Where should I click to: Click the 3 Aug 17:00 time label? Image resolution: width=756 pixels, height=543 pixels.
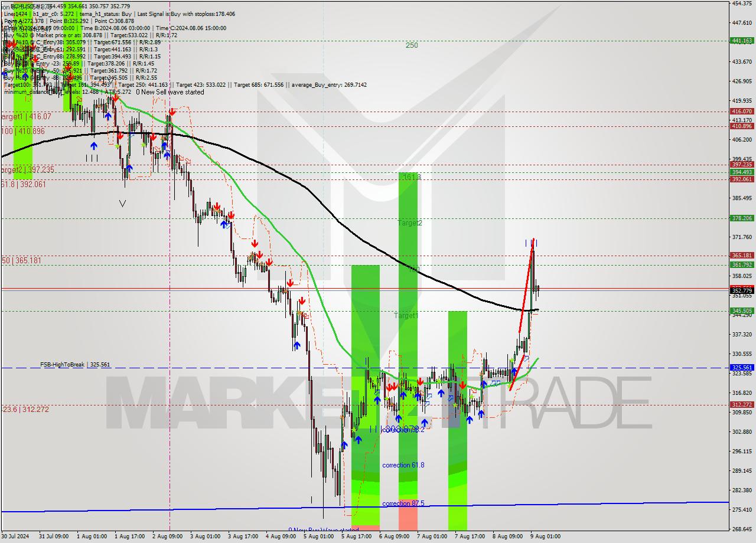[x=243, y=537]
